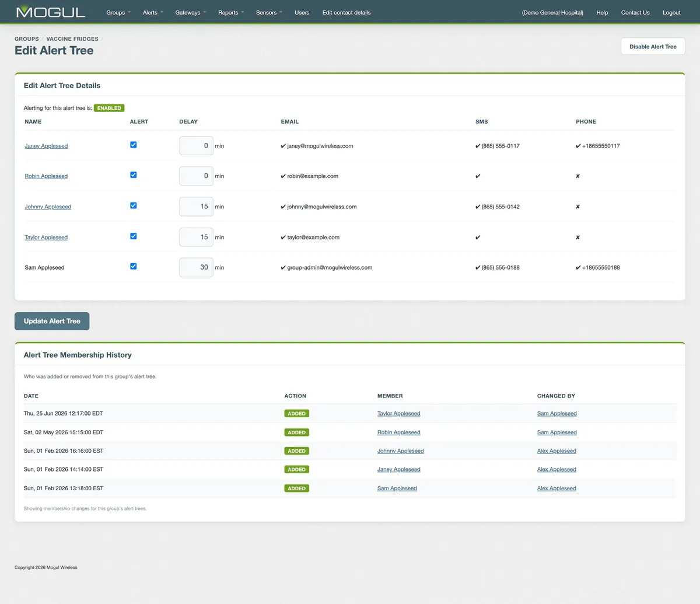Click SMS number (865) 555-0117

pyautogui.click(x=501, y=146)
